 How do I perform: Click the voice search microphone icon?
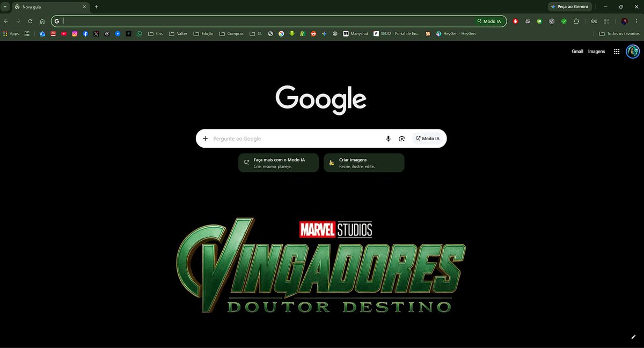click(x=388, y=139)
